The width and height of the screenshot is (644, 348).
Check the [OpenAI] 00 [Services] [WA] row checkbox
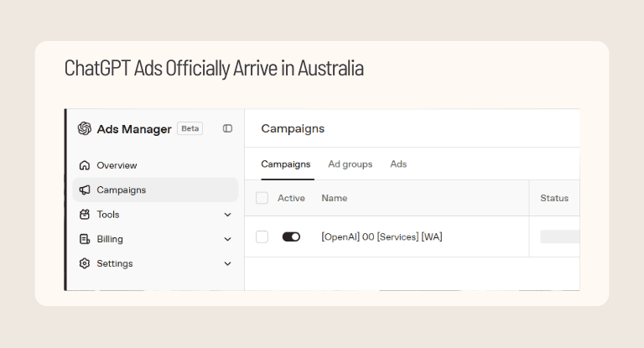[x=262, y=236]
